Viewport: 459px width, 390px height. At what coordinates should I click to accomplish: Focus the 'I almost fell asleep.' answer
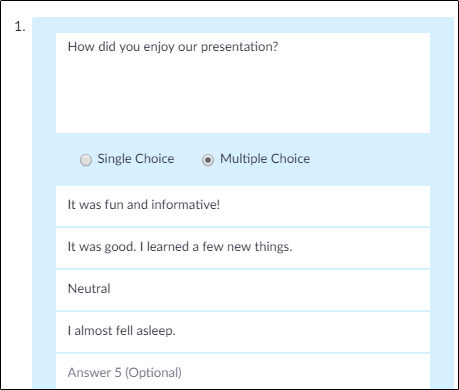pyautogui.click(x=243, y=332)
